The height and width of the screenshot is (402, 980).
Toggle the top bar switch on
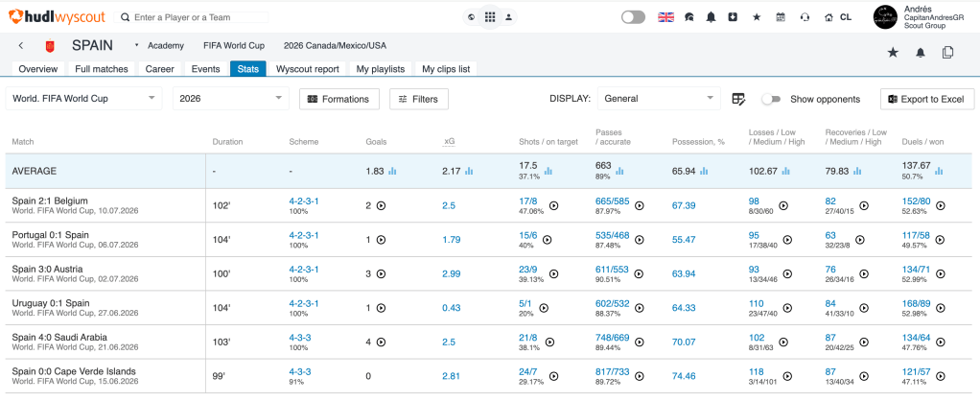click(x=633, y=17)
